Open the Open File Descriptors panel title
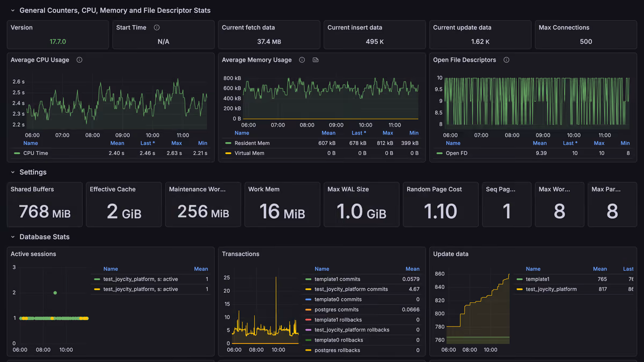This screenshot has width=644, height=362. [465, 60]
